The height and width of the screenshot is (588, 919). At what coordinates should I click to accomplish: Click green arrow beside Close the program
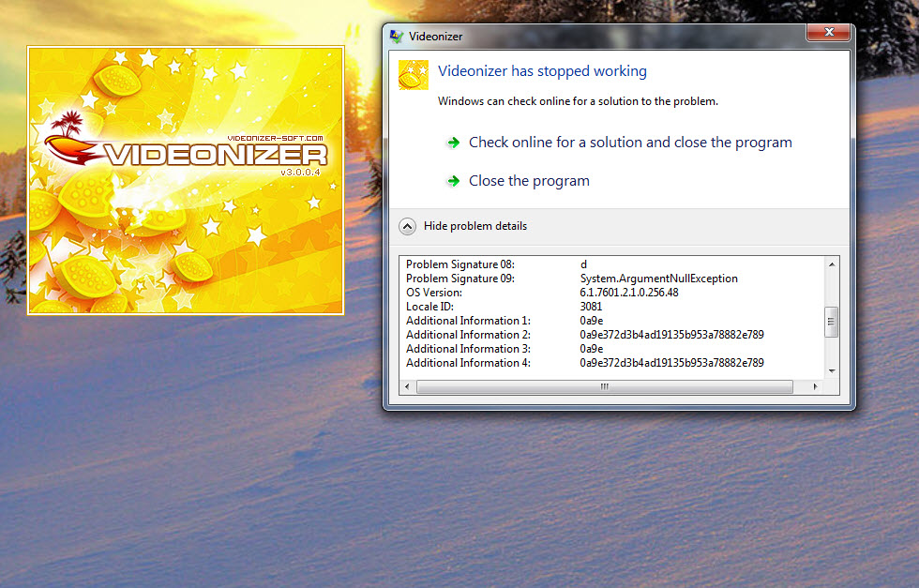click(x=454, y=181)
